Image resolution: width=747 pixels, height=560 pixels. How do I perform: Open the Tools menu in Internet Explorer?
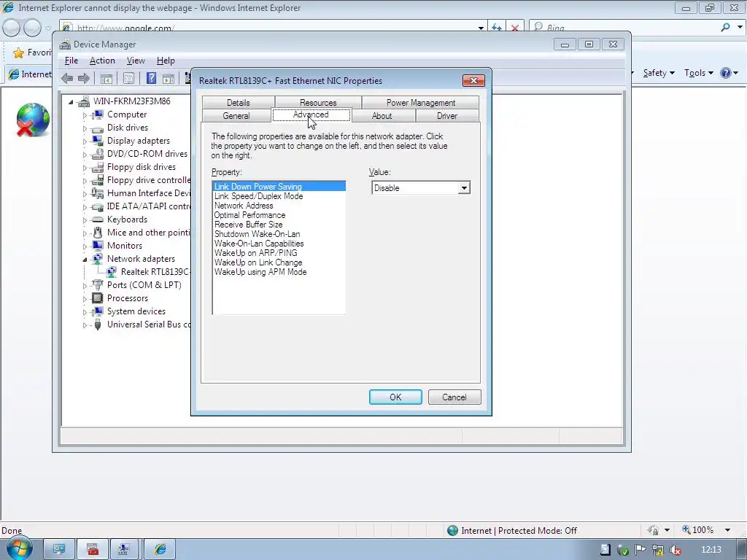699,73
